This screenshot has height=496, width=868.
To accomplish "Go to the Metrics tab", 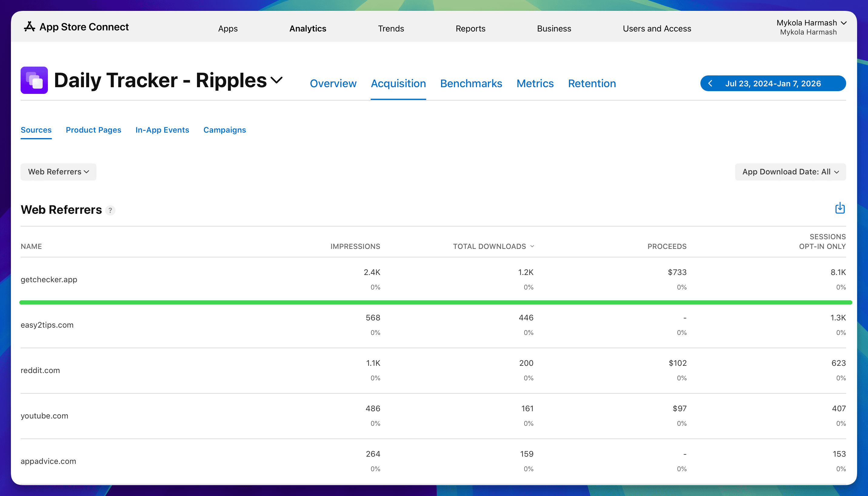I will click(x=535, y=84).
